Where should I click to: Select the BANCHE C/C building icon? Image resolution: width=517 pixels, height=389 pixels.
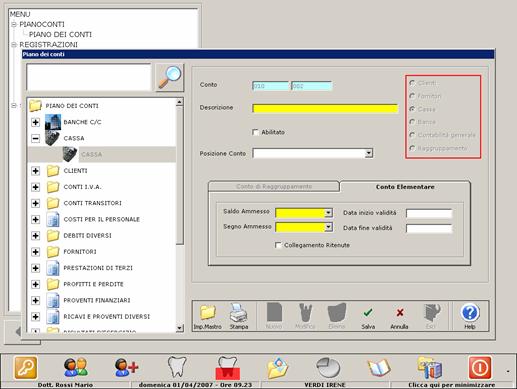tap(53, 122)
